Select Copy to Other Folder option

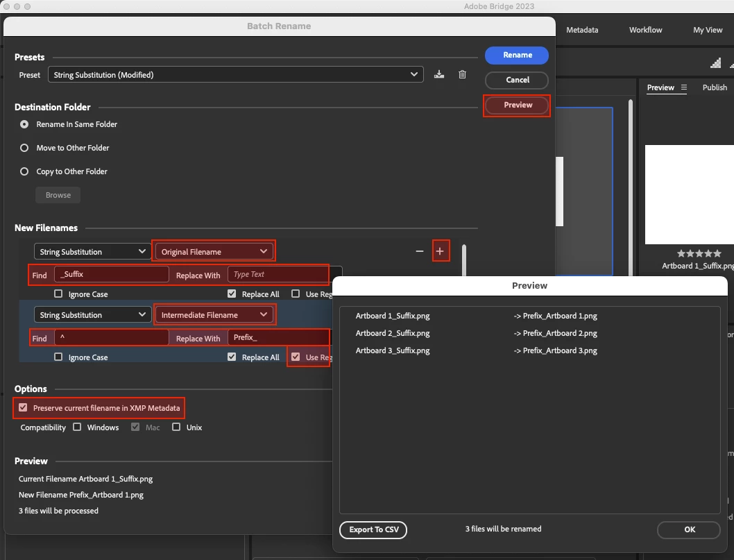pyautogui.click(x=24, y=171)
